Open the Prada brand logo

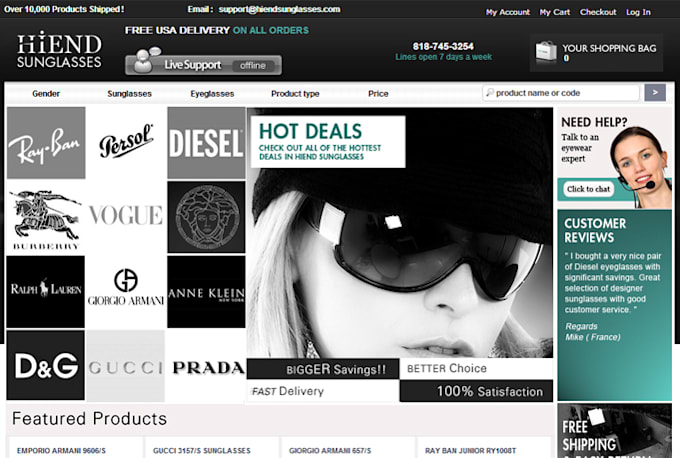click(209, 368)
